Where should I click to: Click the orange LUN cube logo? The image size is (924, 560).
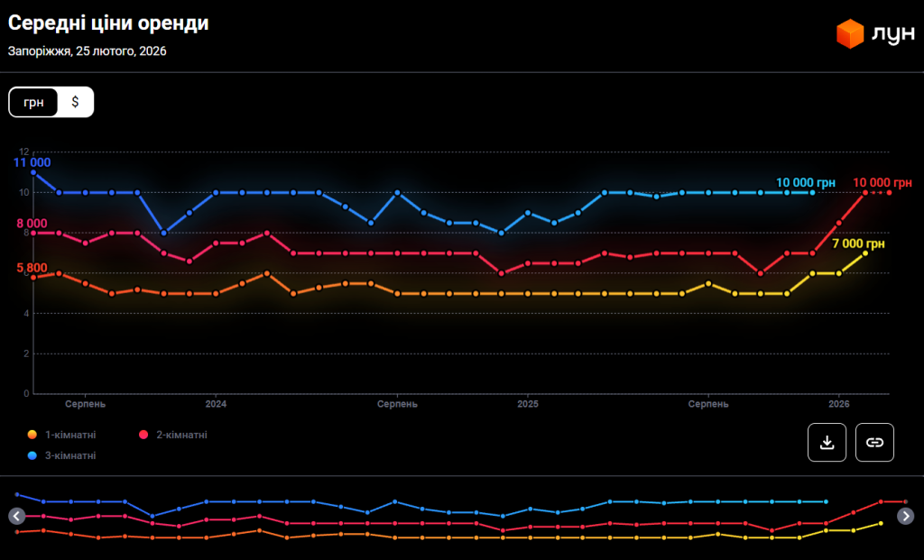[x=850, y=34]
